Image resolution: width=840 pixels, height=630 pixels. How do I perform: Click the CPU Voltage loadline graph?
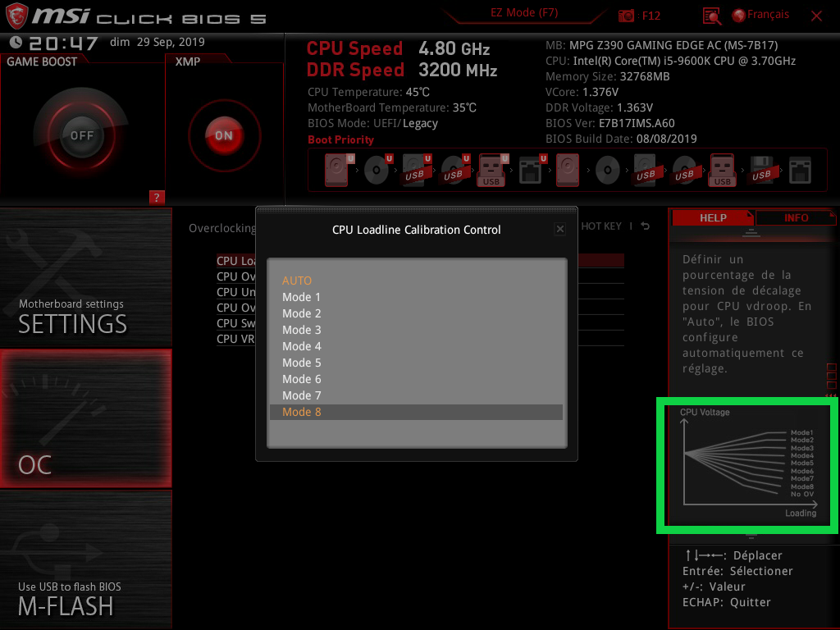pyautogui.click(x=748, y=465)
